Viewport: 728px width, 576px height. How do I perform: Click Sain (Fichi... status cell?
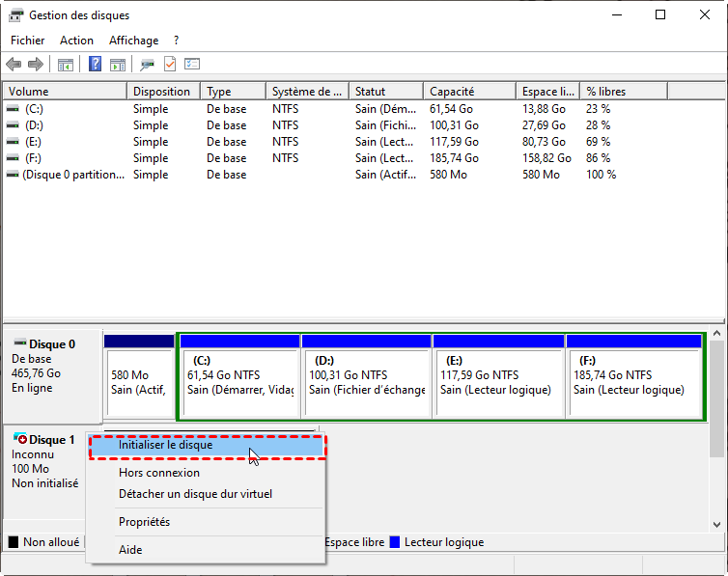385,125
